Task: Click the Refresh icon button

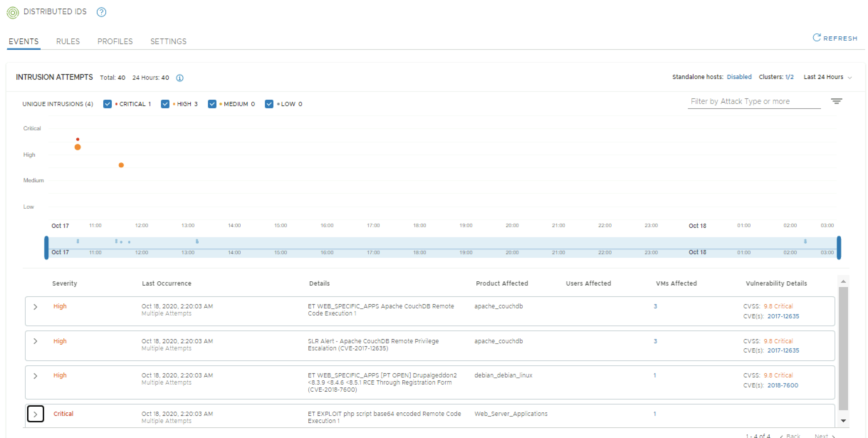Action: pyautogui.click(x=816, y=38)
